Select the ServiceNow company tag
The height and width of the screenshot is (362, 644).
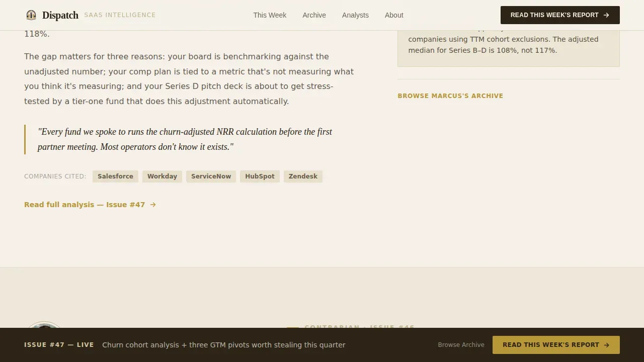coord(211,176)
